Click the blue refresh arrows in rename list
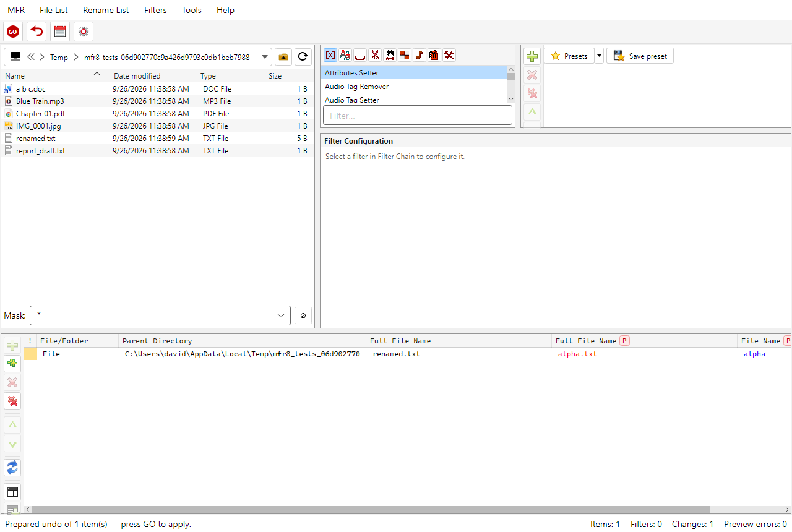The height and width of the screenshot is (532, 792). click(12, 468)
